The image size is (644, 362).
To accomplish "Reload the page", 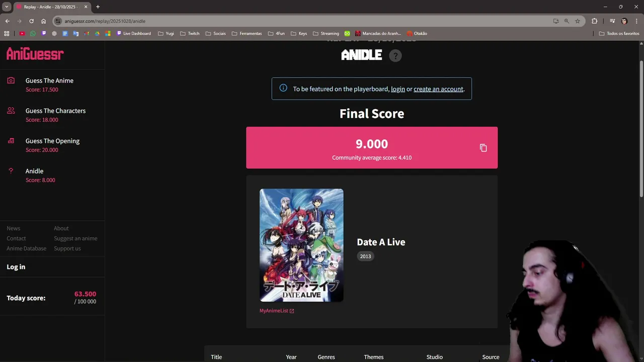I will point(31,21).
